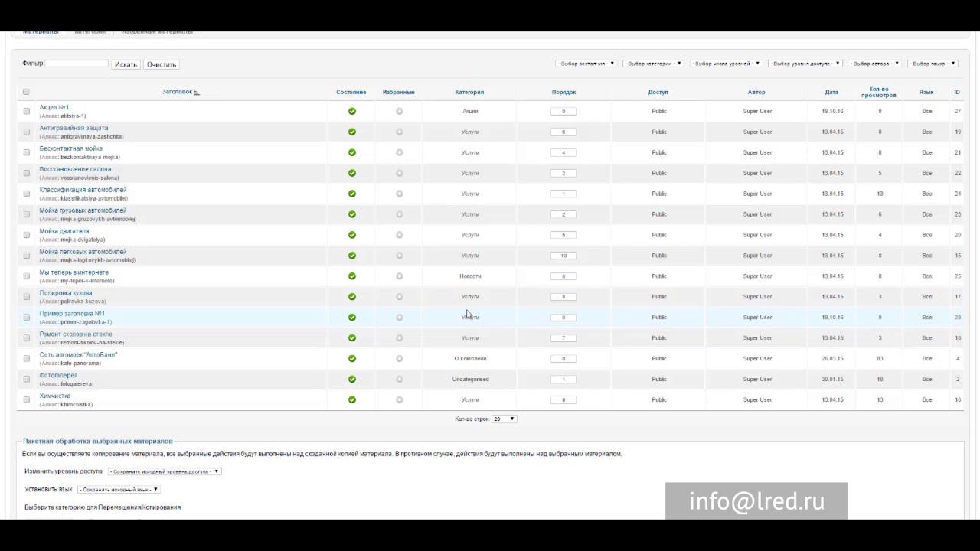980x551 pixels.
Task: Feature the Восстановление салона article
Action: coord(399,173)
